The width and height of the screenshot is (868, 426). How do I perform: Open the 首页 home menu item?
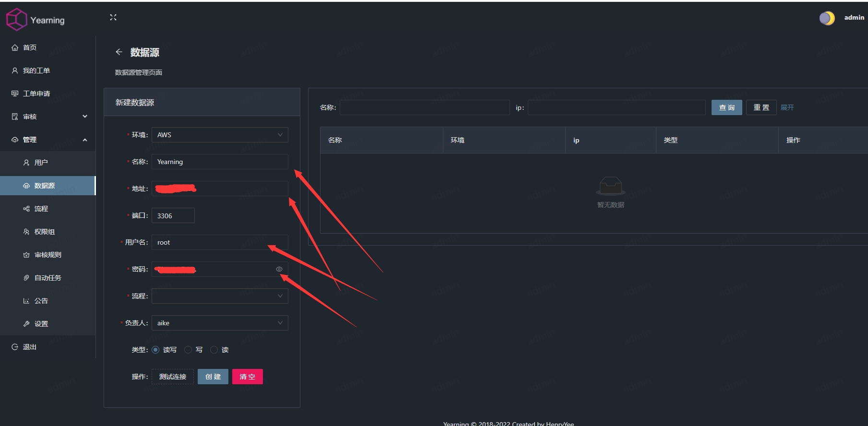[x=48, y=47]
